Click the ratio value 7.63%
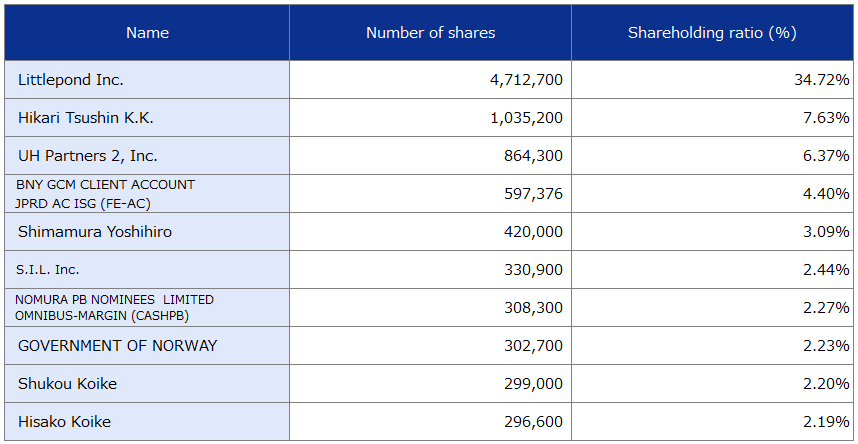Screen dimensions: 858x444 (826, 118)
